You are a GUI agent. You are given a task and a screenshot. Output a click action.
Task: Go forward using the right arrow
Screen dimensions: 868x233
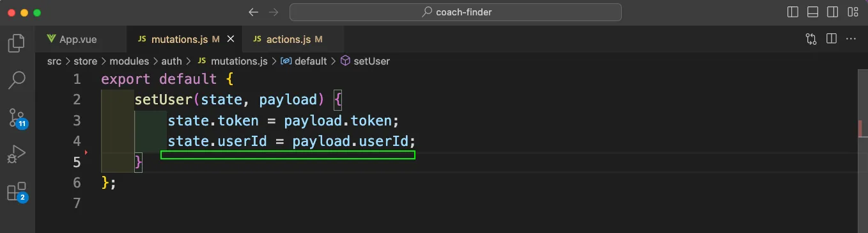274,12
